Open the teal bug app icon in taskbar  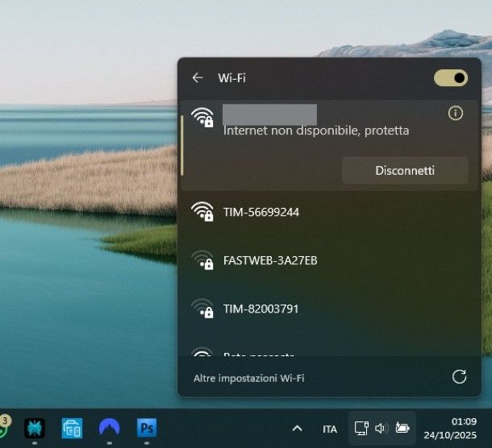click(x=35, y=428)
